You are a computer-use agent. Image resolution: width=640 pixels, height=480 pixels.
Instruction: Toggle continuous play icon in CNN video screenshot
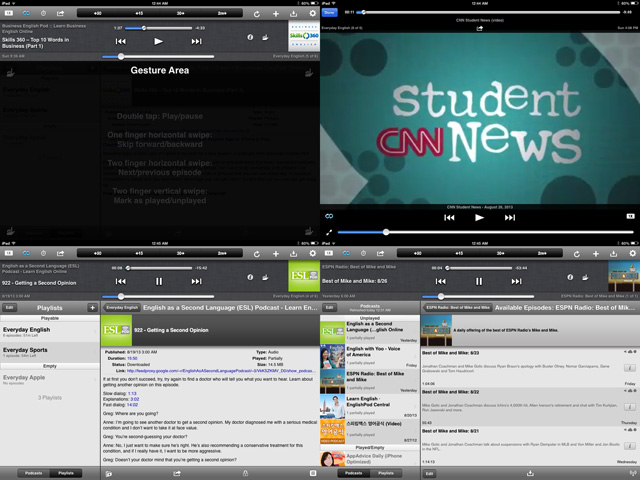(329, 216)
